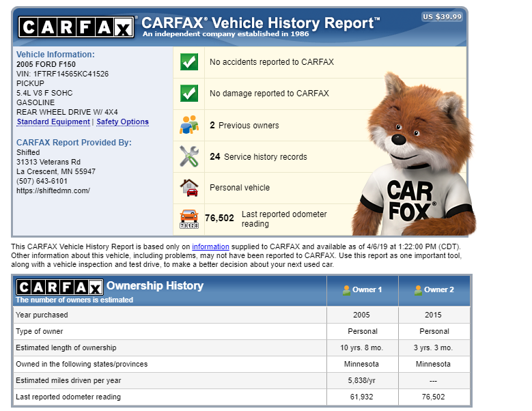The height and width of the screenshot is (411, 532).
Task: Click the dealer URL https://shiftedmn.com/
Action: [x=53, y=190]
